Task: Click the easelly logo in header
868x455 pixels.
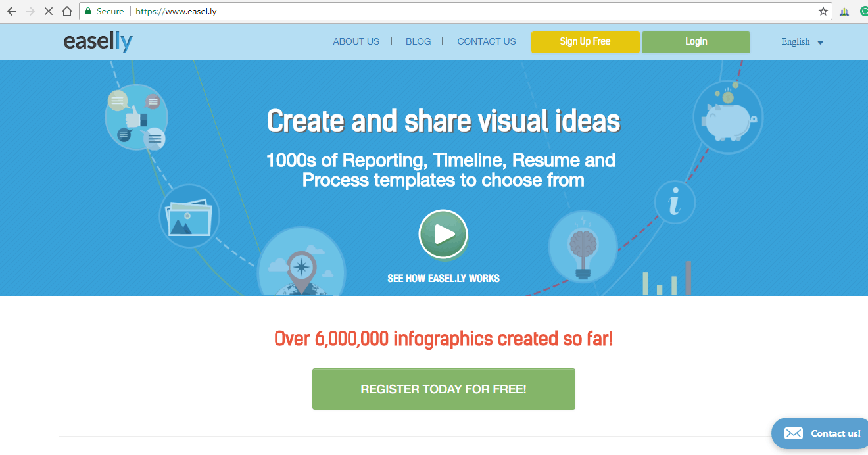Action: [98, 42]
